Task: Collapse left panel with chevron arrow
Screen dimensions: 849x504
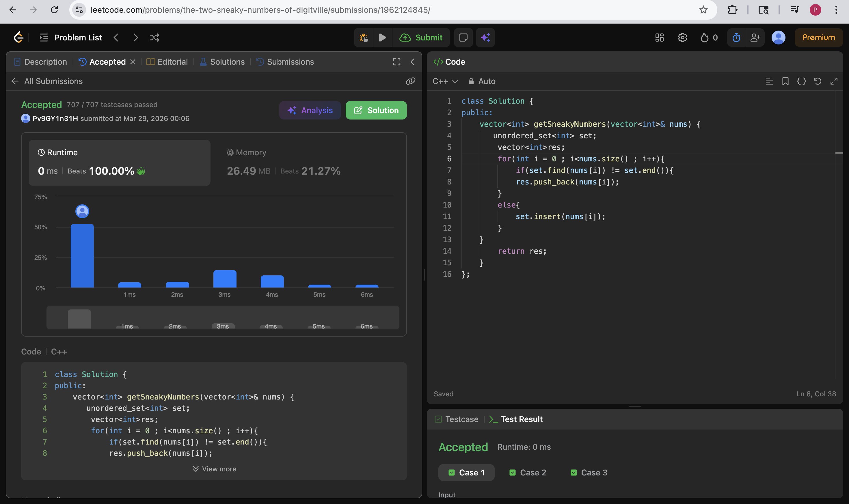Action: [412, 62]
